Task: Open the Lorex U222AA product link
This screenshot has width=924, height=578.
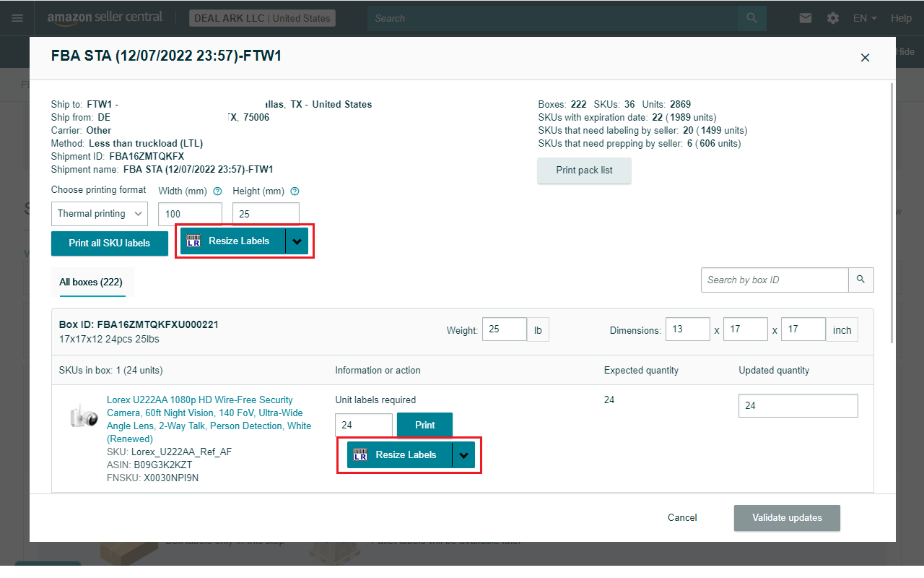Action: click(209, 419)
